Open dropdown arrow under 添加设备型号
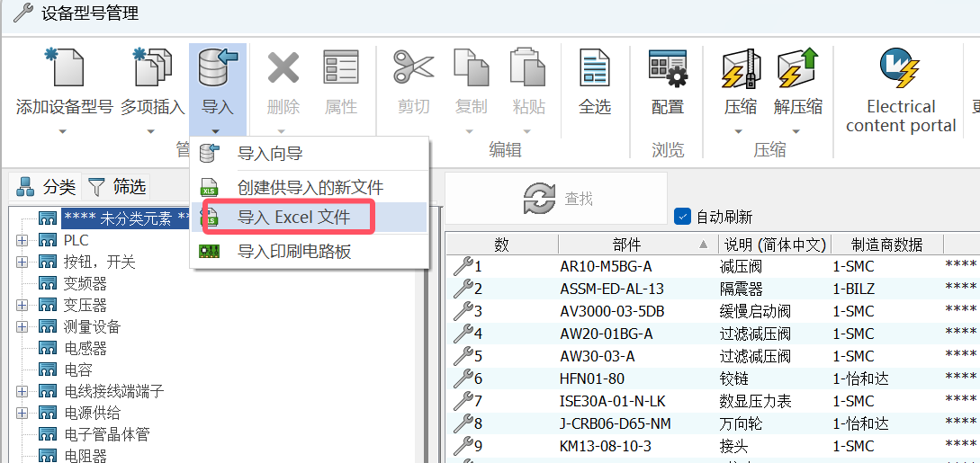 pyautogui.click(x=64, y=131)
